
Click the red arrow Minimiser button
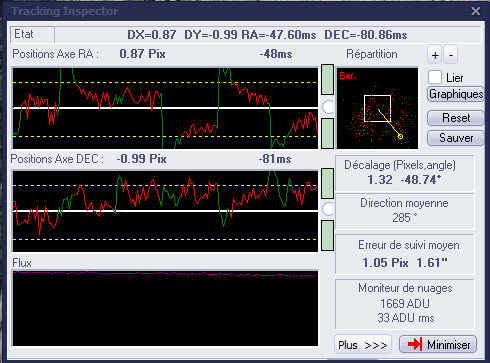point(438,344)
